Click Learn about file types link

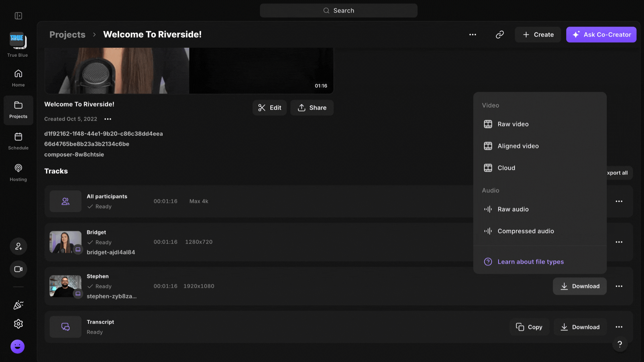pos(530,262)
